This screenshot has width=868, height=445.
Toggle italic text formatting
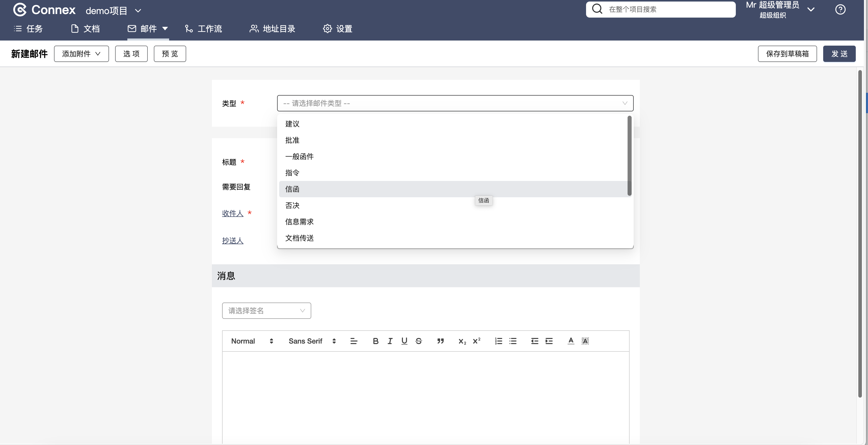[x=390, y=341]
